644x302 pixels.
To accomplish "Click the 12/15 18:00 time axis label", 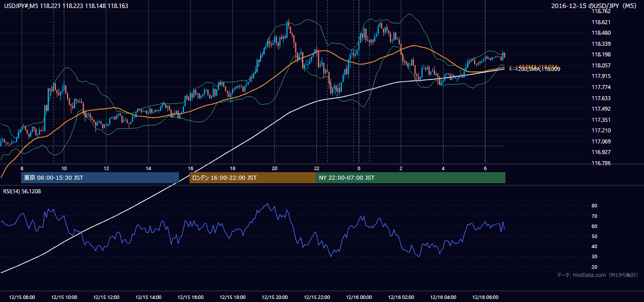I will click(x=233, y=297).
